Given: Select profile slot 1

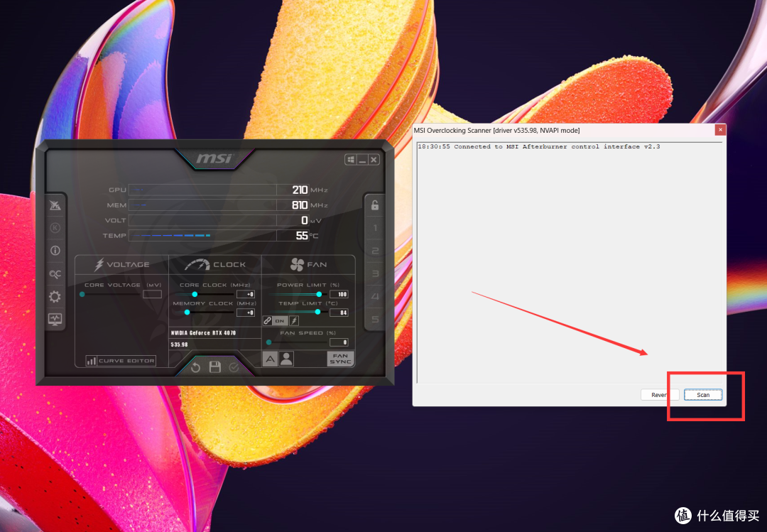Looking at the screenshot, I should [x=375, y=228].
